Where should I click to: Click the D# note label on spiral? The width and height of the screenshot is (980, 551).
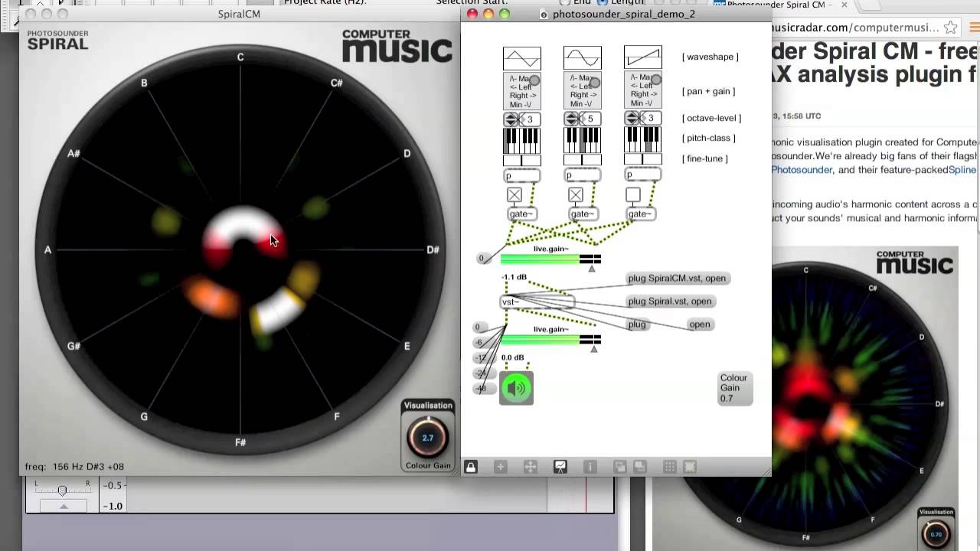pos(433,250)
